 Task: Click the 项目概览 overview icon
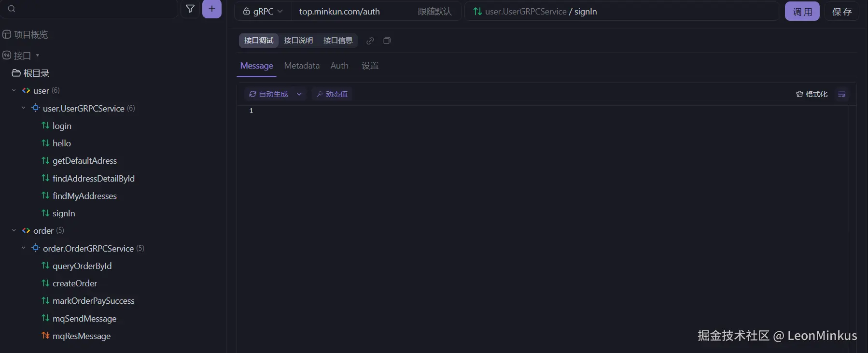(7, 34)
